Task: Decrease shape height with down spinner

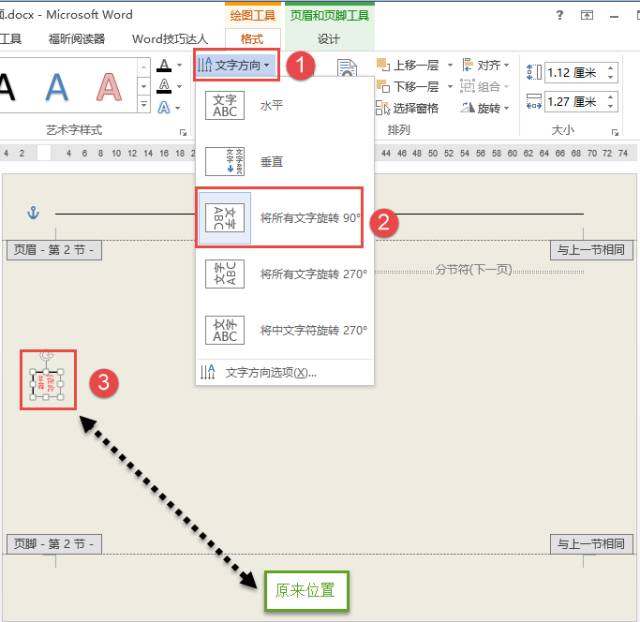Action: 611,78
